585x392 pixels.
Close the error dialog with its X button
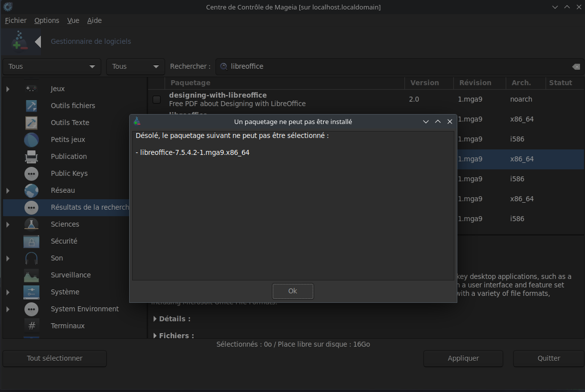pyautogui.click(x=450, y=122)
